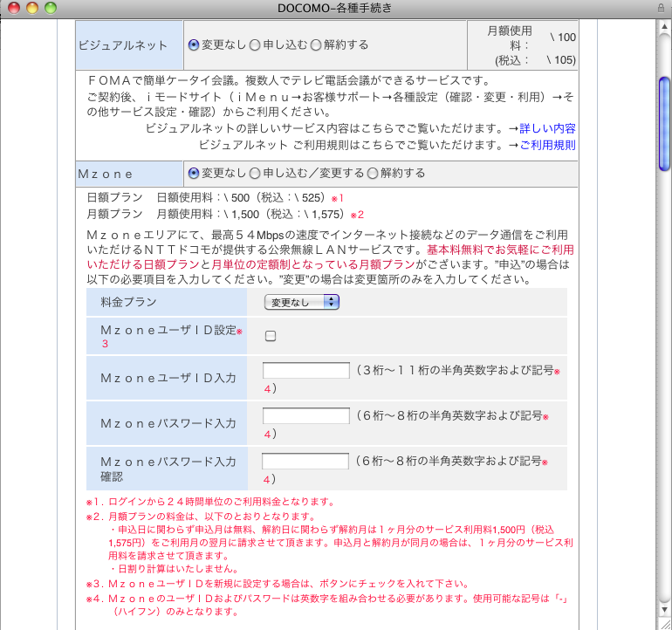Click the MzoneユーザID入力 text field
Image resolution: width=672 pixels, height=630 pixels.
click(x=306, y=370)
